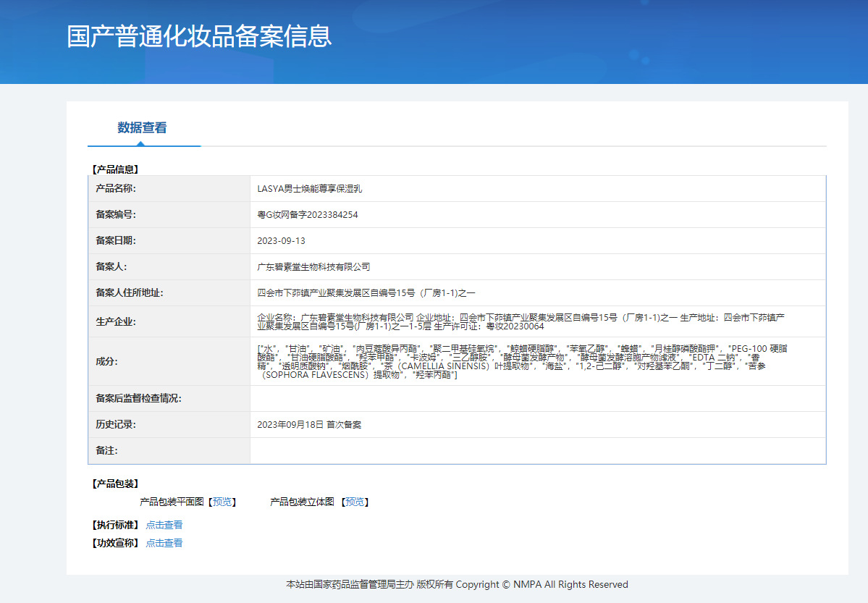Switch to the 数据查看 tab
Screen dimensions: 868x603
click(143, 128)
